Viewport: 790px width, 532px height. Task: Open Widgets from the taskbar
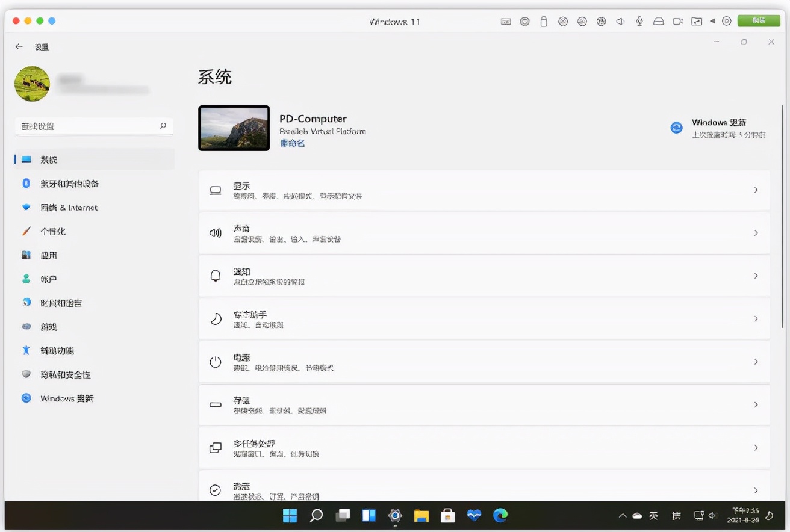coord(369,515)
